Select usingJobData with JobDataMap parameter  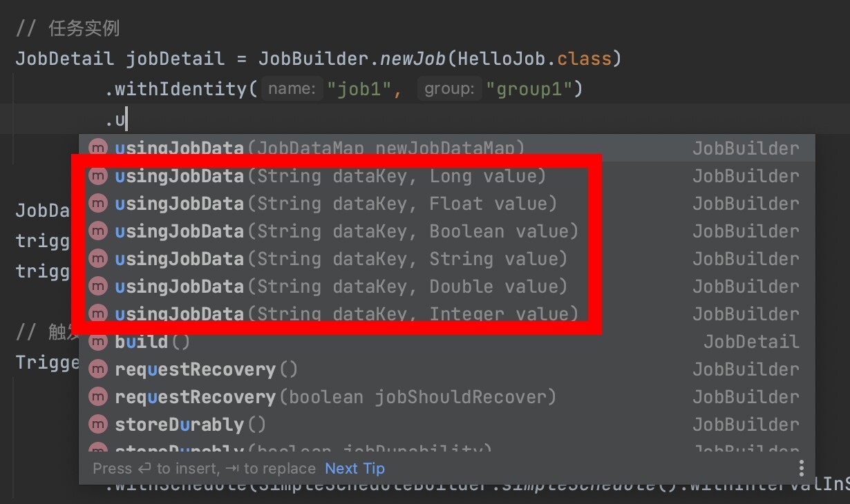(319, 148)
